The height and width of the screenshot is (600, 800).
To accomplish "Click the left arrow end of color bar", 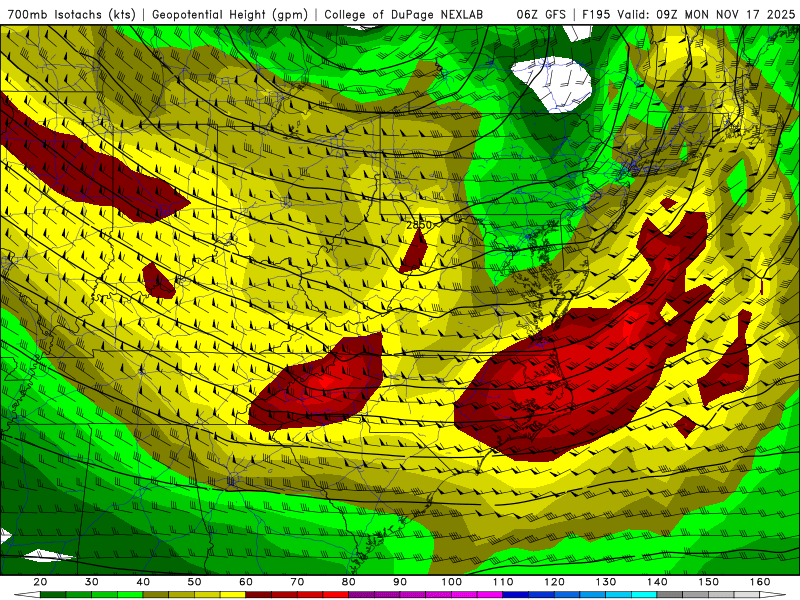I will tap(27, 595).
